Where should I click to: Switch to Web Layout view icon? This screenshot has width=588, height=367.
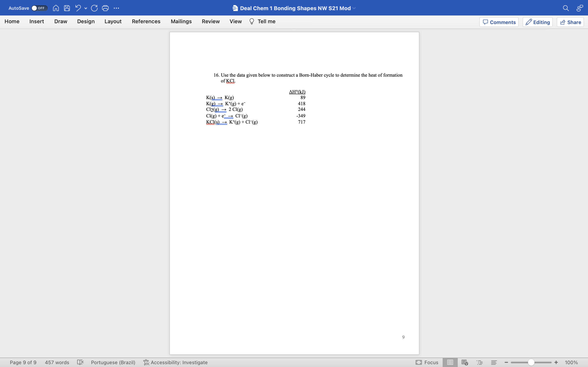464,362
